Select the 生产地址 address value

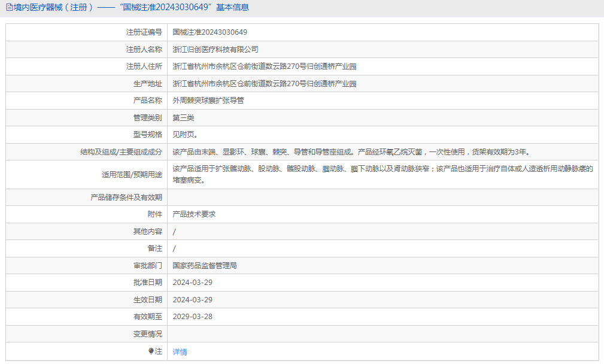264,84
